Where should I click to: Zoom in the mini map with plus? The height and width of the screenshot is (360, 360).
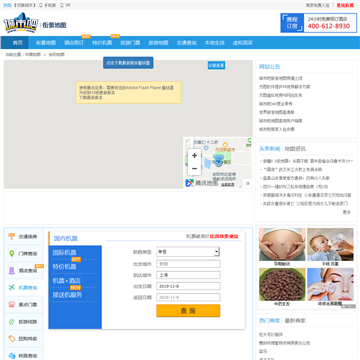pos(194,155)
